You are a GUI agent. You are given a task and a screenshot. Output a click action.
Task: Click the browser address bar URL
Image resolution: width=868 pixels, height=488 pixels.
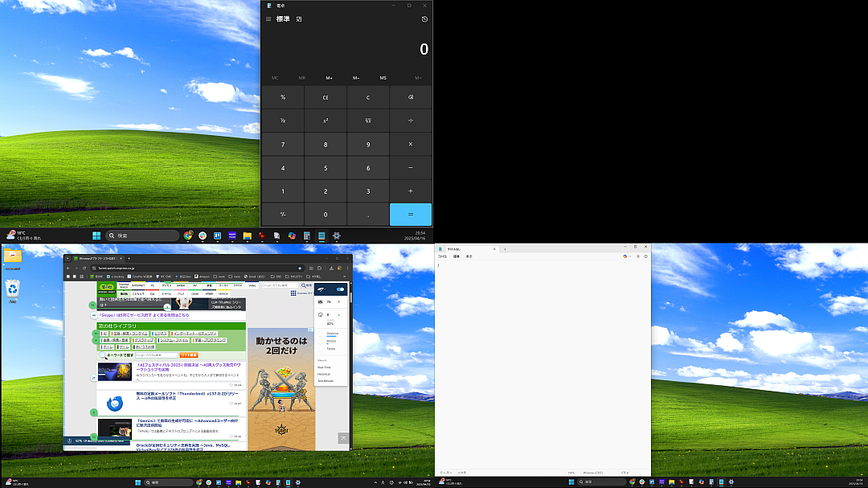(x=117, y=268)
